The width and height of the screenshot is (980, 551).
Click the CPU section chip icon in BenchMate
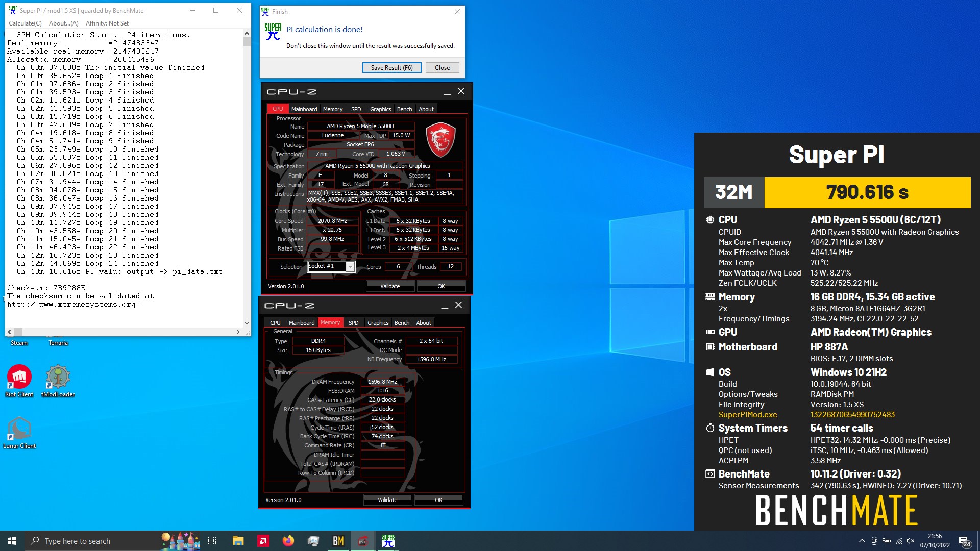pyautogui.click(x=710, y=220)
